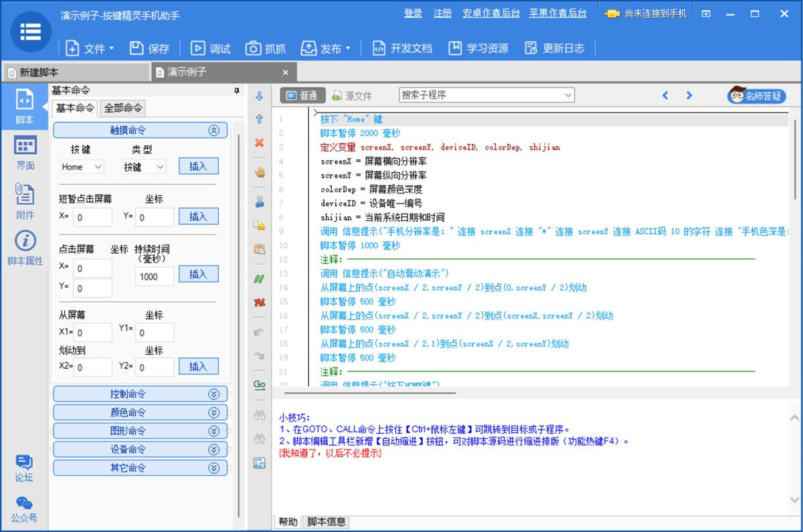Click the blue move-down arrow icon
Image resolution: width=803 pixels, height=532 pixels.
[260, 96]
